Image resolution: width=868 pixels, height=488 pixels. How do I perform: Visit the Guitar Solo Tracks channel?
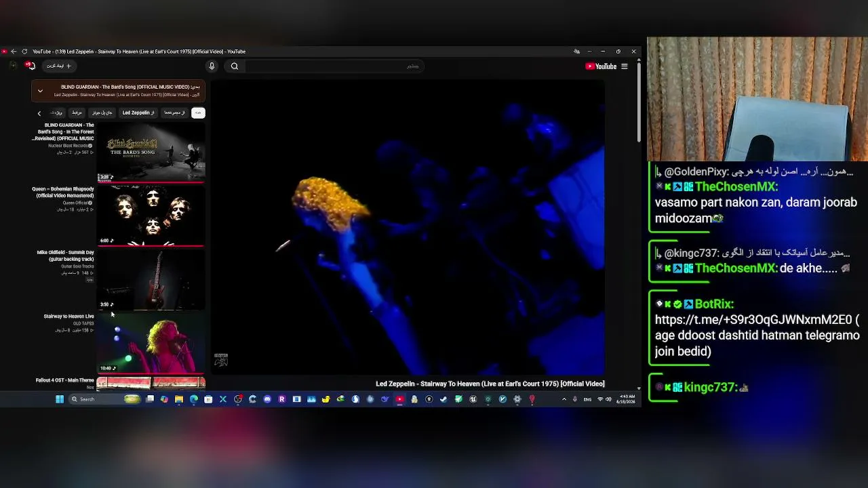point(77,266)
